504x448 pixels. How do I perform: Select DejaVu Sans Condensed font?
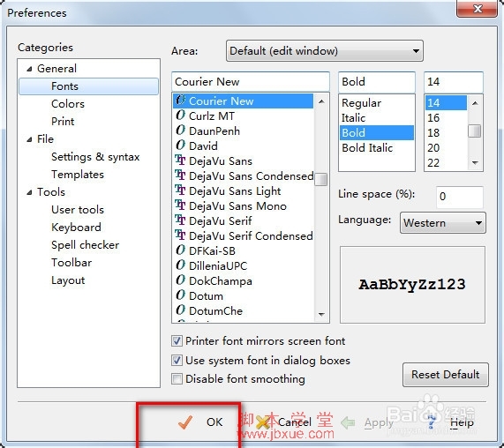[x=243, y=176]
